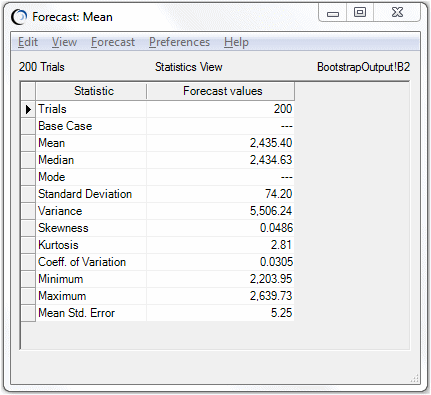
Task: Open the Forecast menu
Action: tap(113, 42)
